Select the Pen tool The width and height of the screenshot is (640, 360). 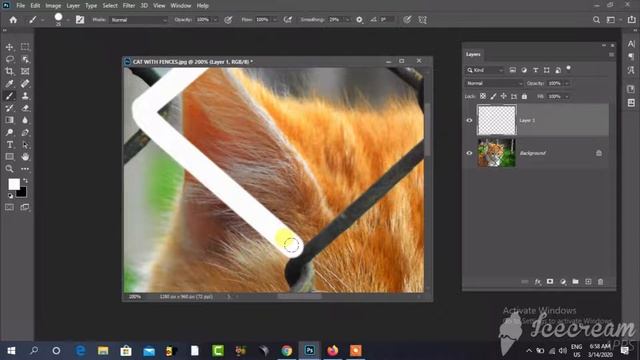[x=25, y=132]
